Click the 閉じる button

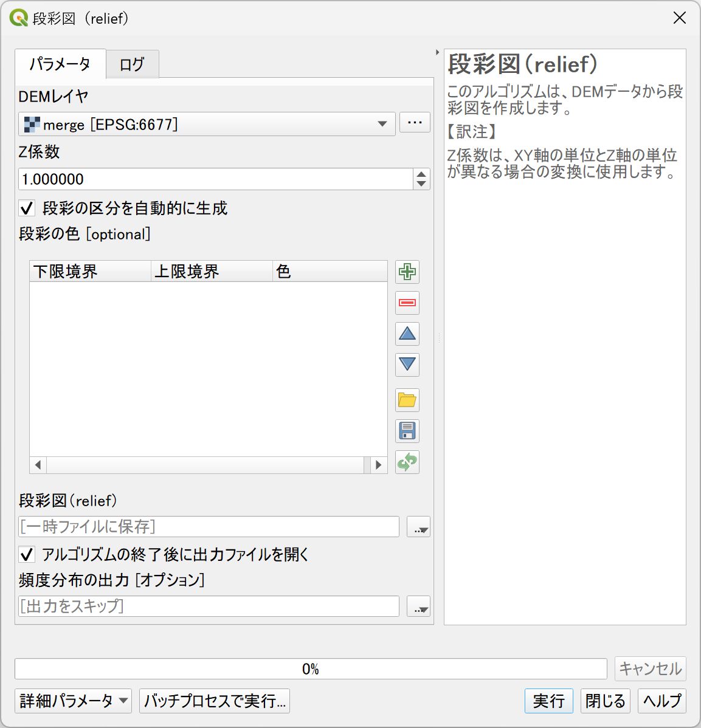coord(606,701)
